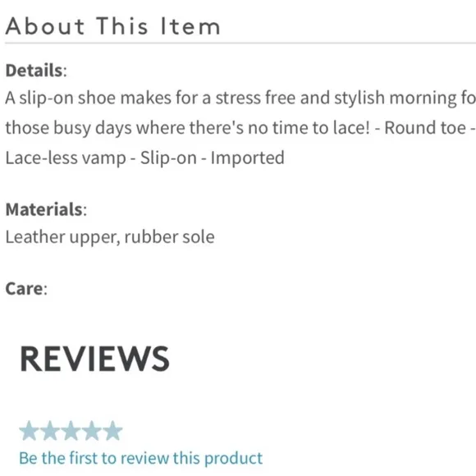Click the second rating star

[50, 431]
